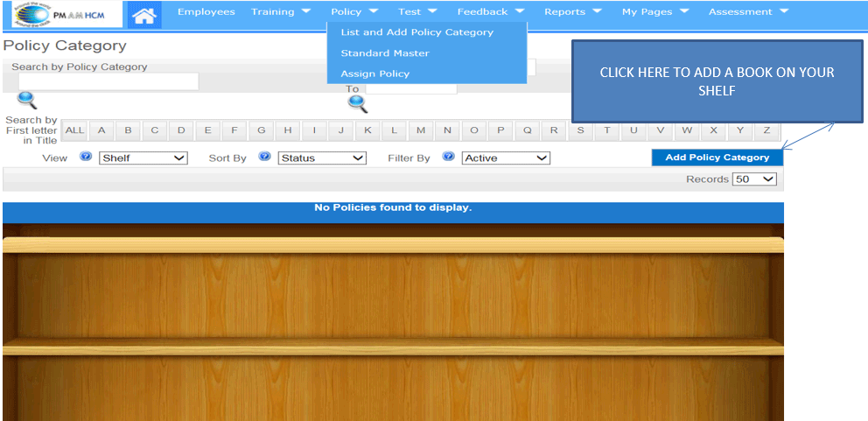Click the Search by Policy Category field
The image size is (868, 421).
(x=108, y=81)
